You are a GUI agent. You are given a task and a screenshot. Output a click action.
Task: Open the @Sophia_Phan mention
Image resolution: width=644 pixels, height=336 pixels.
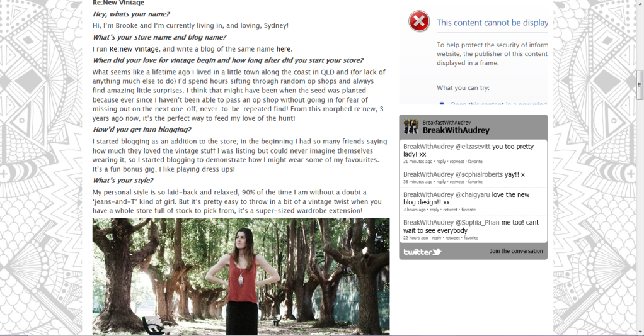pyautogui.click(x=478, y=222)
